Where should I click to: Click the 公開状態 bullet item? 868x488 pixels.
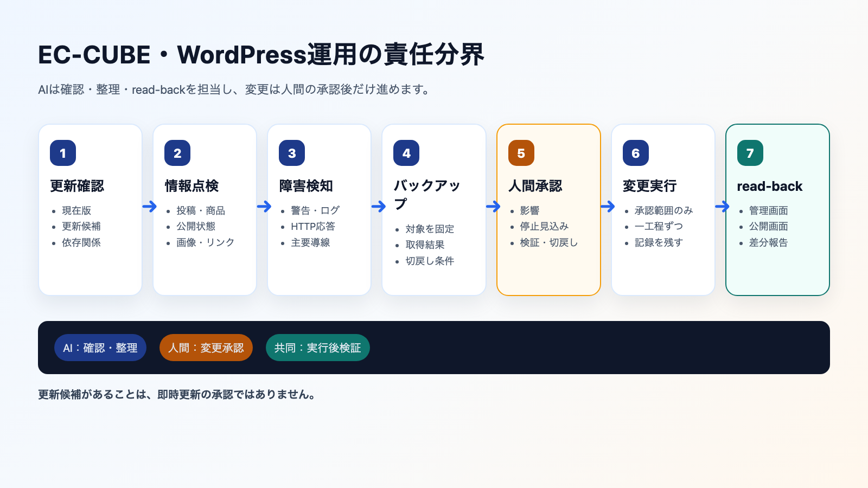click(196, 226)
